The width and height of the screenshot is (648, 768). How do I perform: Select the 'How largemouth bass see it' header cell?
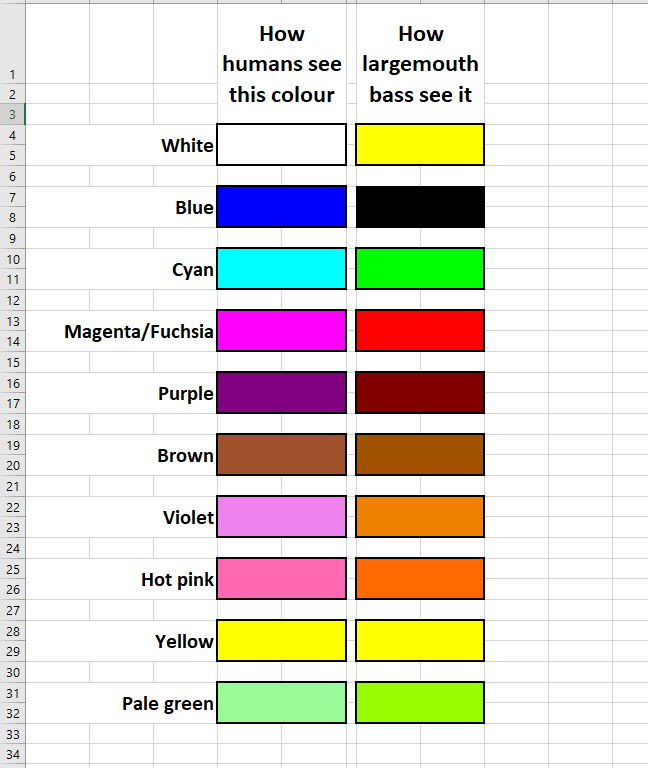click(420, 64)
